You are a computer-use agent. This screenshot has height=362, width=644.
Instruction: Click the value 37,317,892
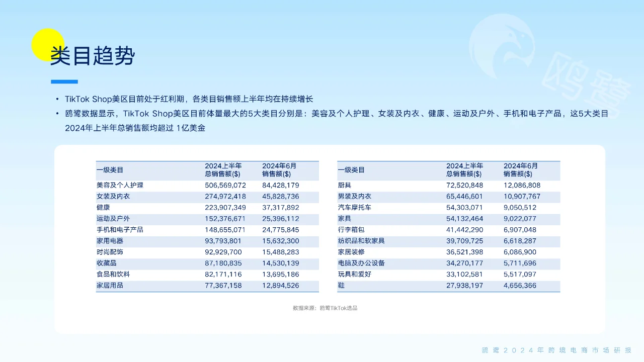click(x=281, y=208)
